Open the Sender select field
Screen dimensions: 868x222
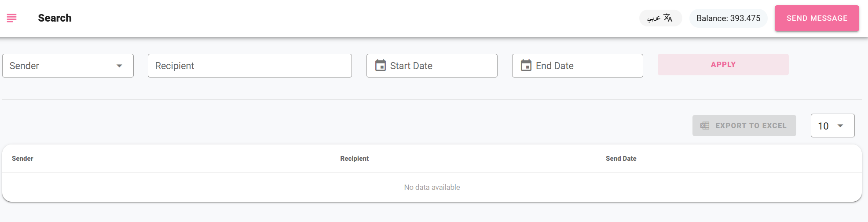click(68, 66)
